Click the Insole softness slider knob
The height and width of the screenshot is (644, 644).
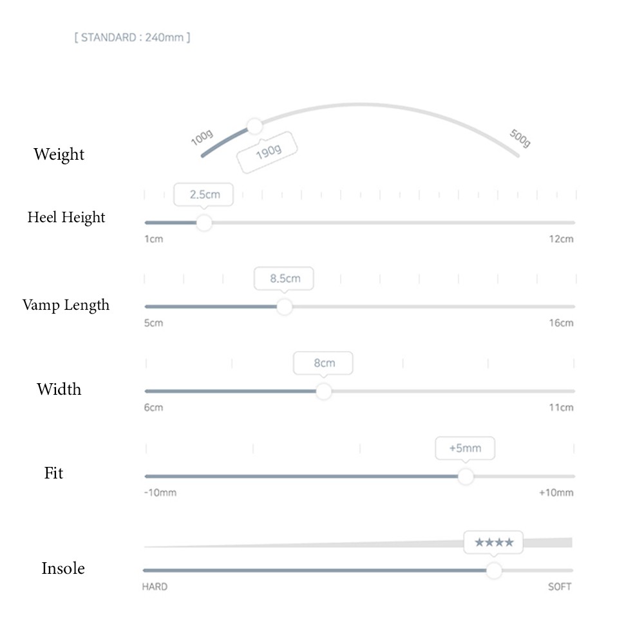[x=494, y=571]
